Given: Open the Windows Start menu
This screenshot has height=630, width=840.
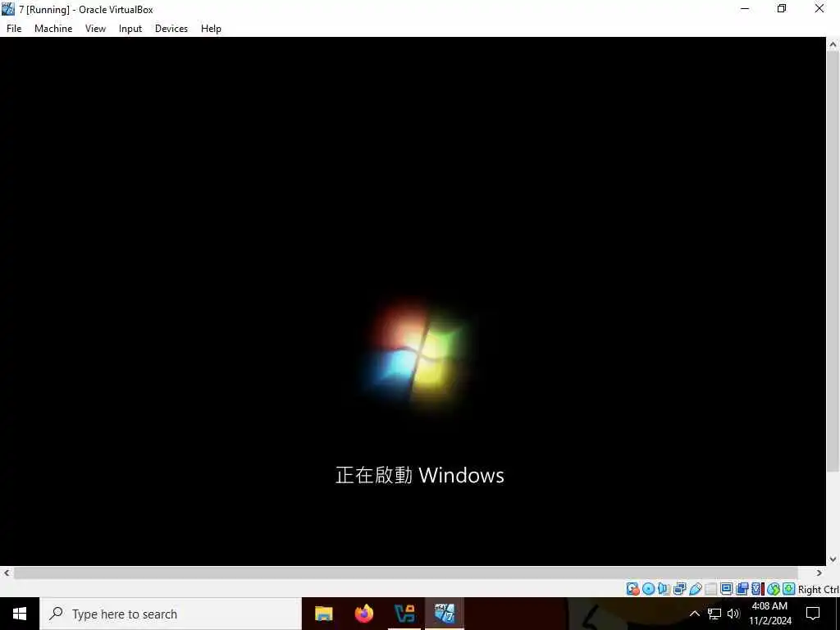Looking at the screenshot, I should pos(20,614).
